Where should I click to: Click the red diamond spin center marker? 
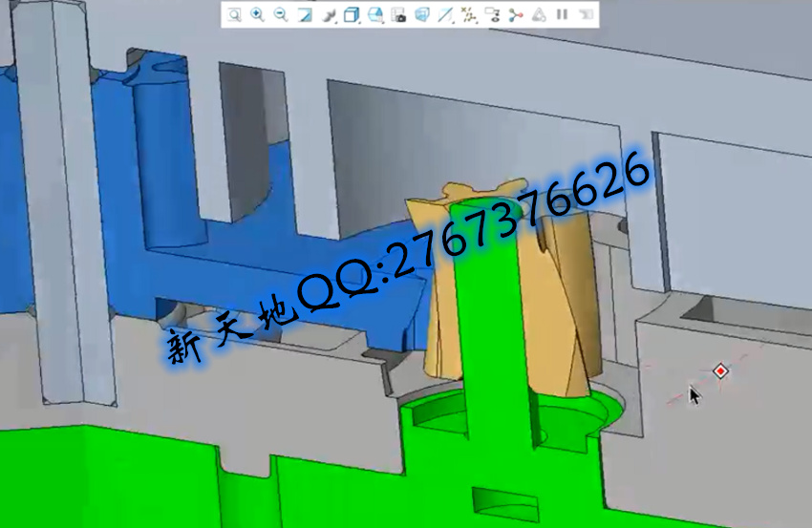coord(720,370)
